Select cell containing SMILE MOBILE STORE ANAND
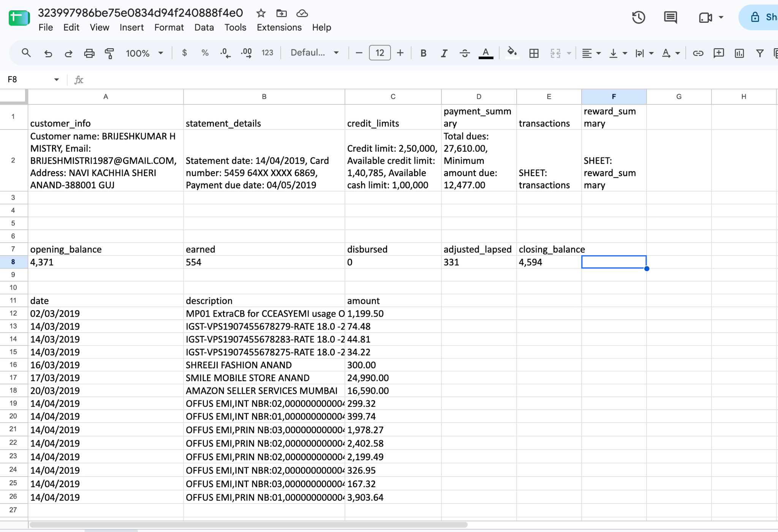This screenshot has width=778, height=532. 264,377
